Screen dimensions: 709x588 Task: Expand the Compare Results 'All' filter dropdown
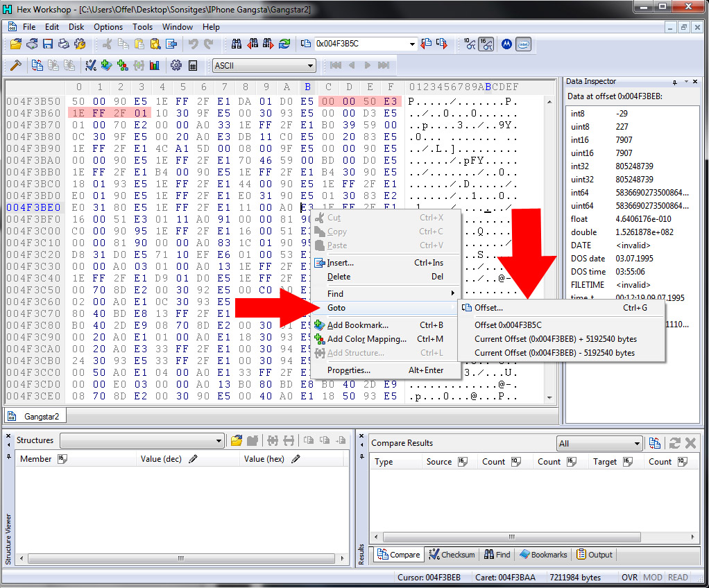(x=637, y=444)
